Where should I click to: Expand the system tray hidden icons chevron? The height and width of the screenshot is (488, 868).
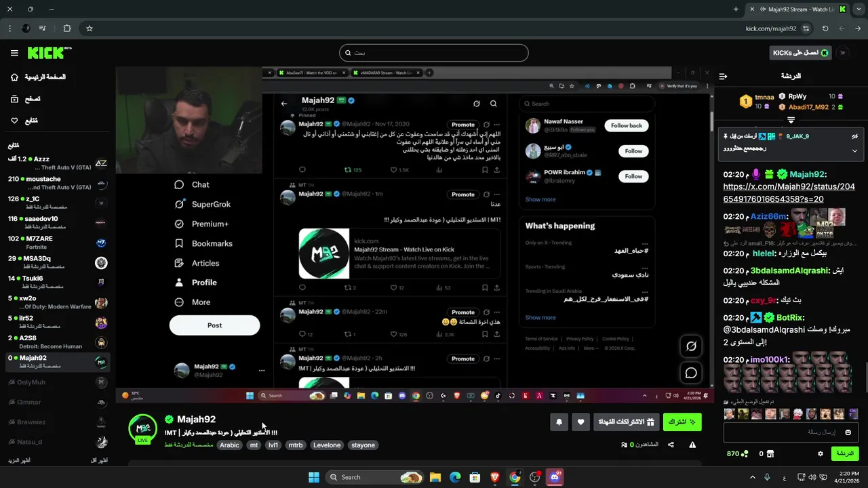point(752,477)
